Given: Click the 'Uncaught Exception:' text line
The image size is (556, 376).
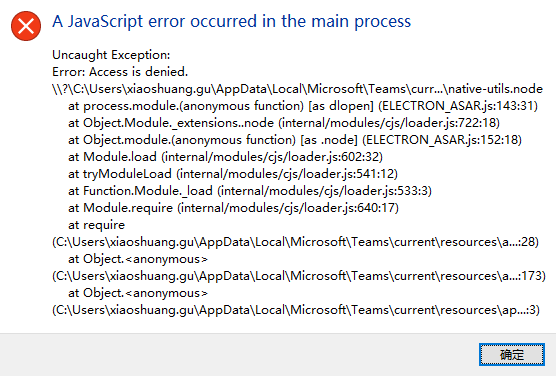Looking at the screenshot, I should click(x=111, y=55).
